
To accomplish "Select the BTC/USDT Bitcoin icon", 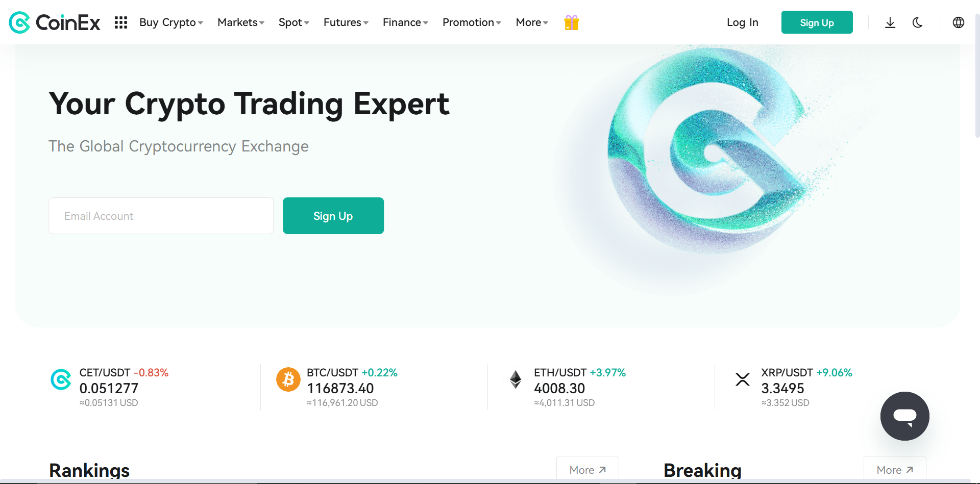I will [x=288, y=379].
